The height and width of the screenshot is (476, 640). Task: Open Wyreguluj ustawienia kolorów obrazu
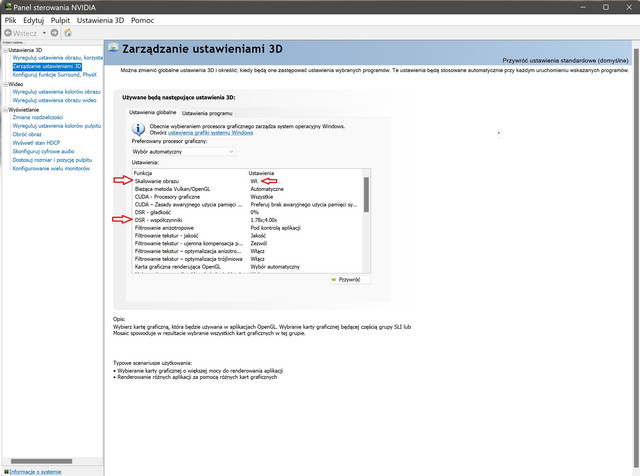point(56,91)
